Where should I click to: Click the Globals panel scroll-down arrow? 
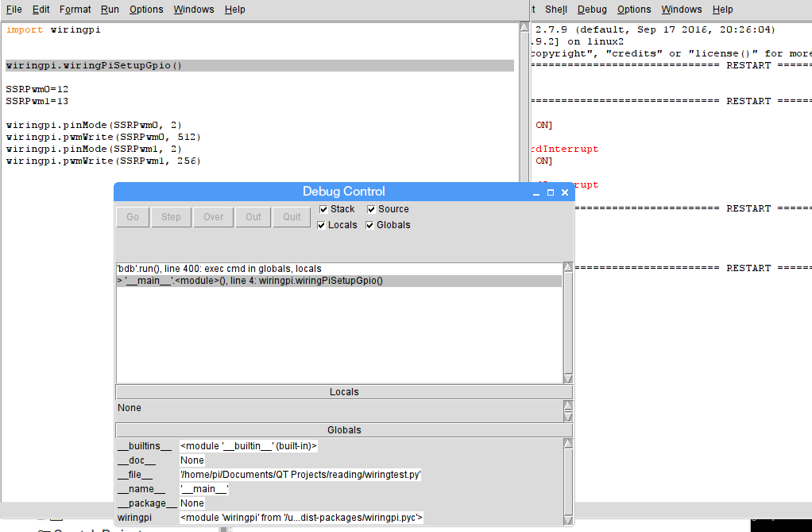567,519
